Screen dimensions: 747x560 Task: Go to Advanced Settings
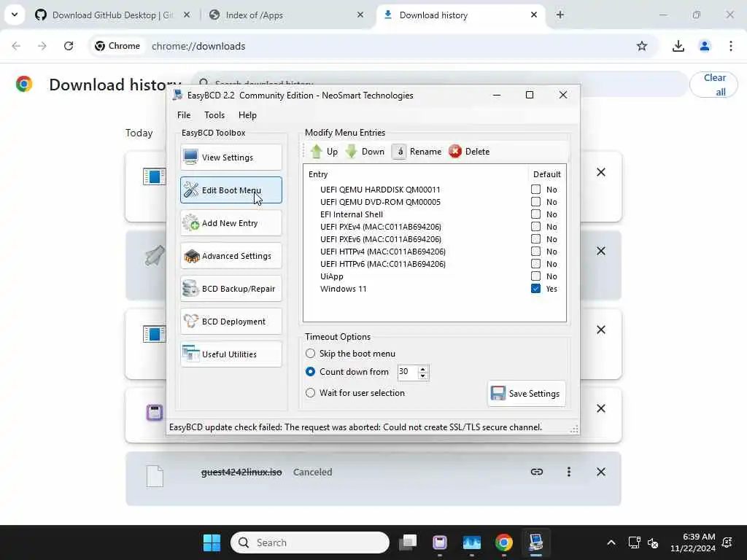231,256
